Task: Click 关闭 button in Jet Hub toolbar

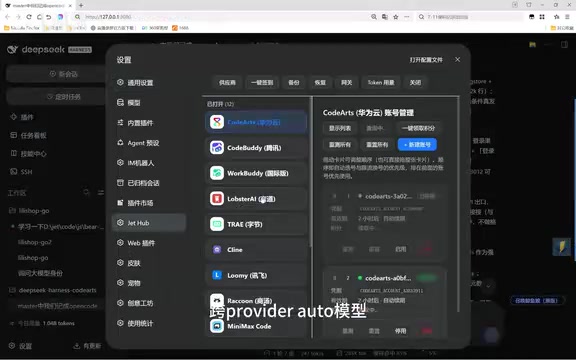Action: click(415, 83)
